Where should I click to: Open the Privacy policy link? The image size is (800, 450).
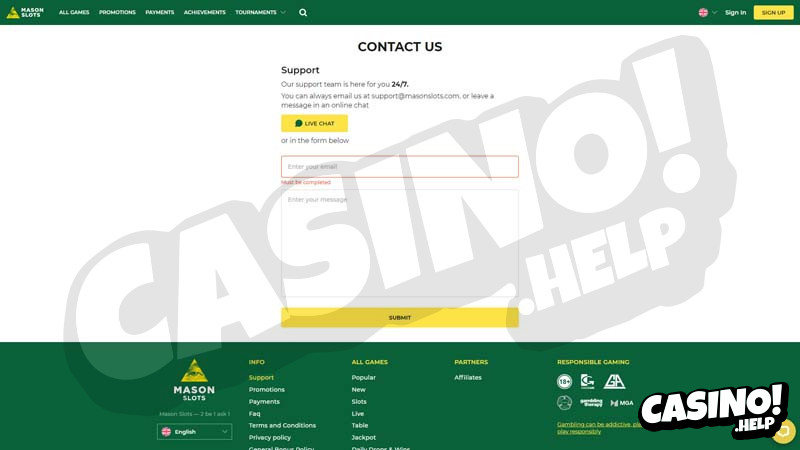point(270,438)
